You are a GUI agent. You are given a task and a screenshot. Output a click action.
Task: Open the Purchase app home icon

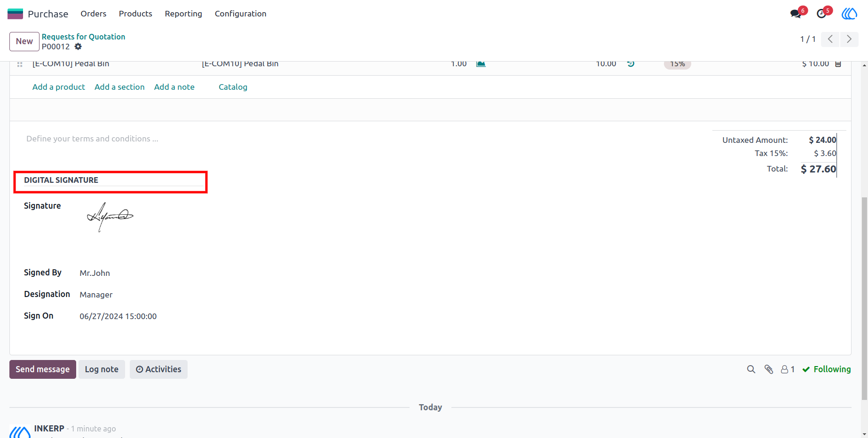pos(15,14)
